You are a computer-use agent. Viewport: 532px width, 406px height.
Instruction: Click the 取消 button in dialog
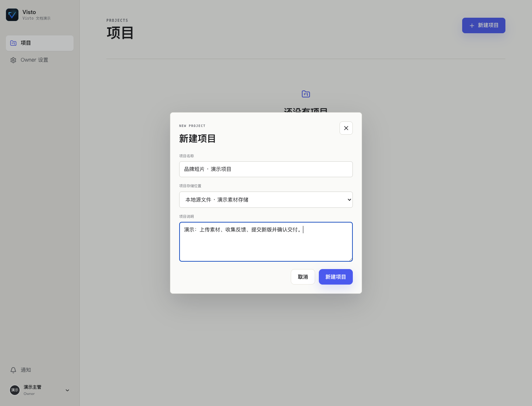pos(303,277)
